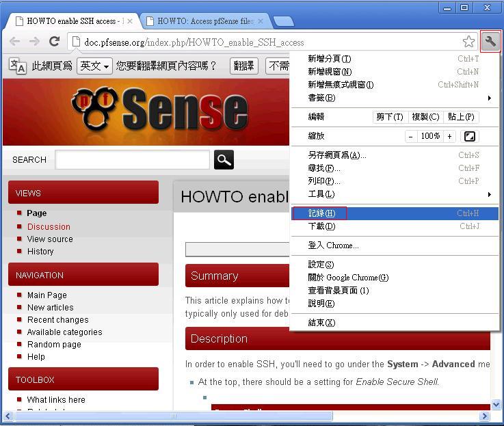
Task: Click the SEARCH input field
Action: point(132,159)
